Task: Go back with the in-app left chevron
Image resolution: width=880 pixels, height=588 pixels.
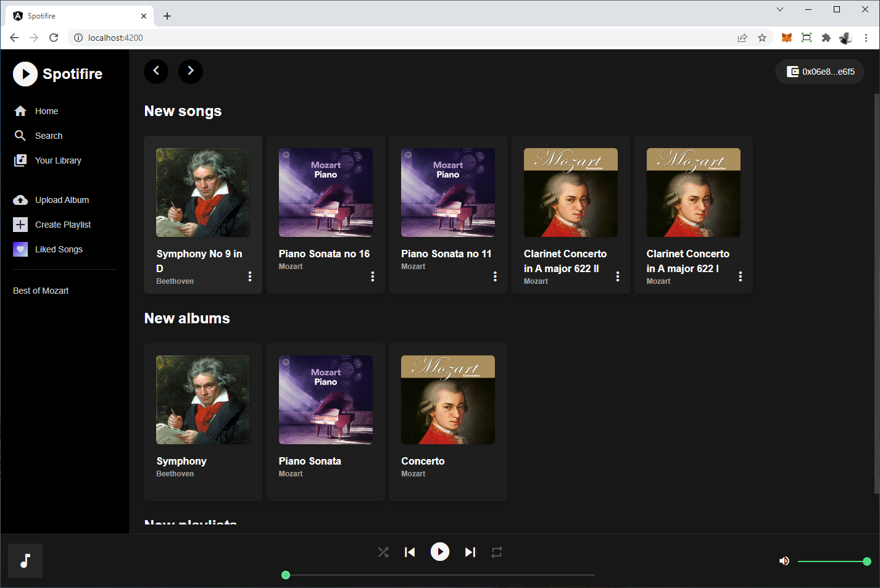Action: (x=156, y=71)
